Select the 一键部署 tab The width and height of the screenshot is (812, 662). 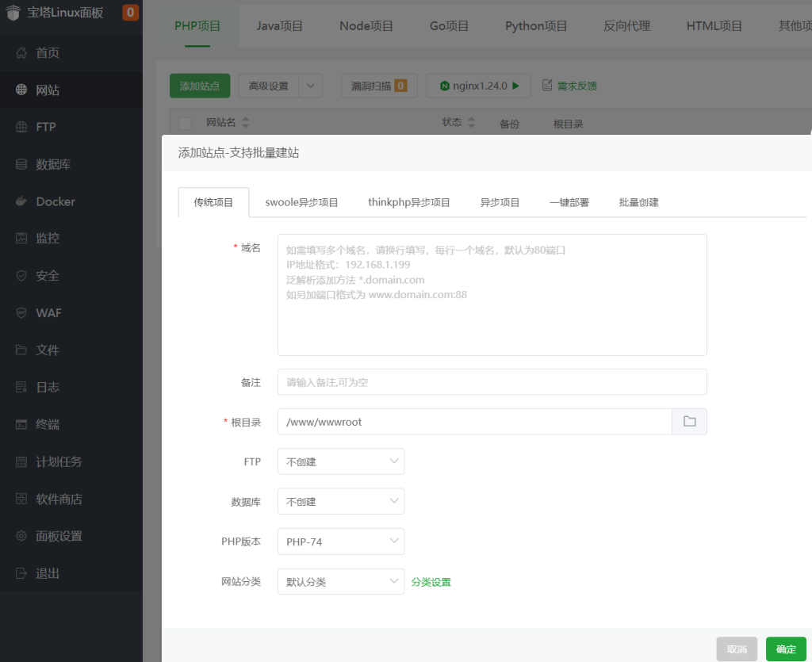[x=569, y=202]
